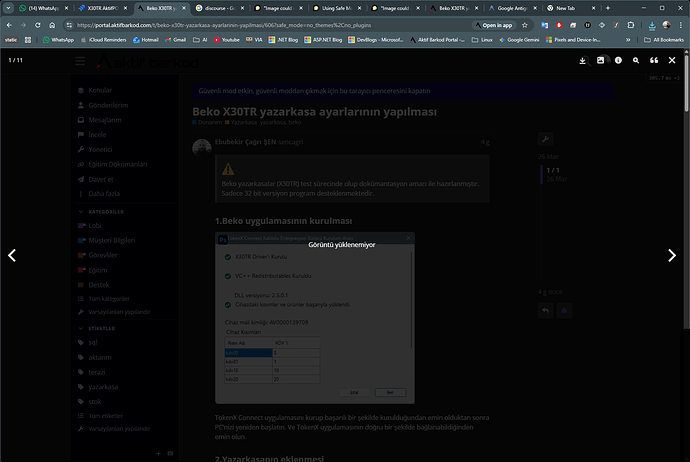690x462 pixels.
Task: Open the All Bookmarks folder
Action: click(x=664, y=40)
